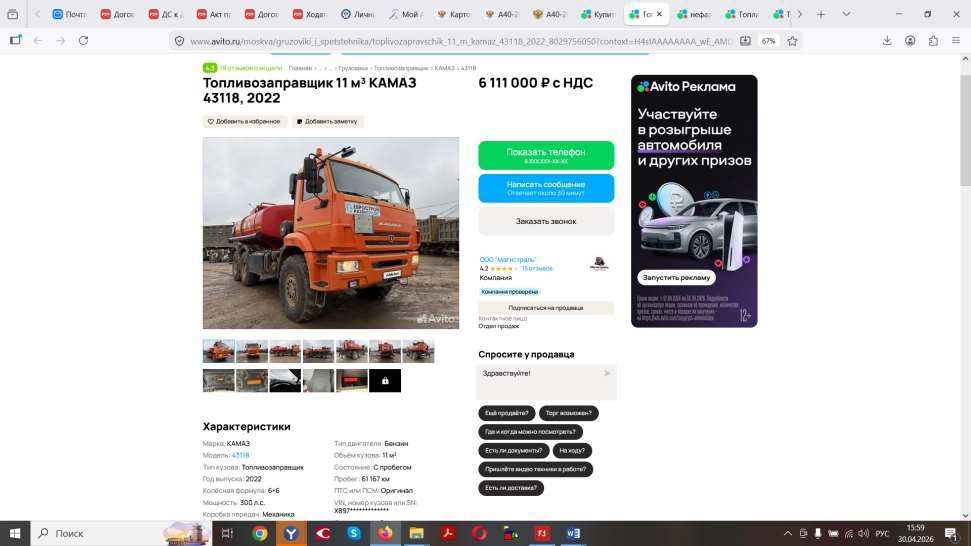
Task: Open the browser downloads panel
Action: click(x=887, y=40)
